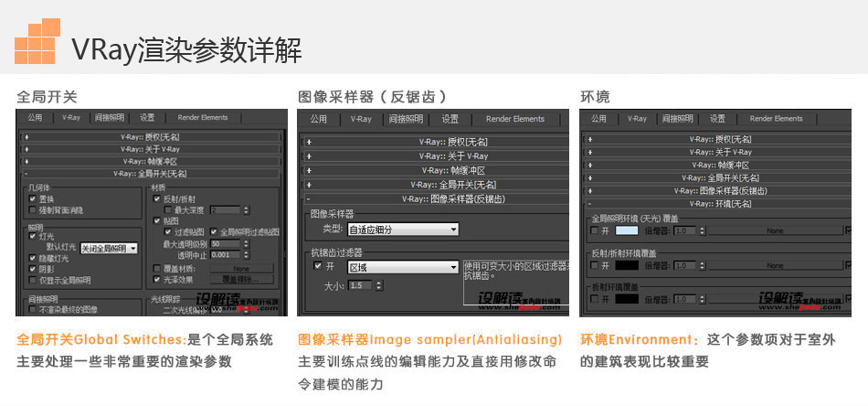Viewport: 868px width, 406px height.
Task: Toggle the 隐藏灯光 checkbox
Action: (x=33, y=258)
